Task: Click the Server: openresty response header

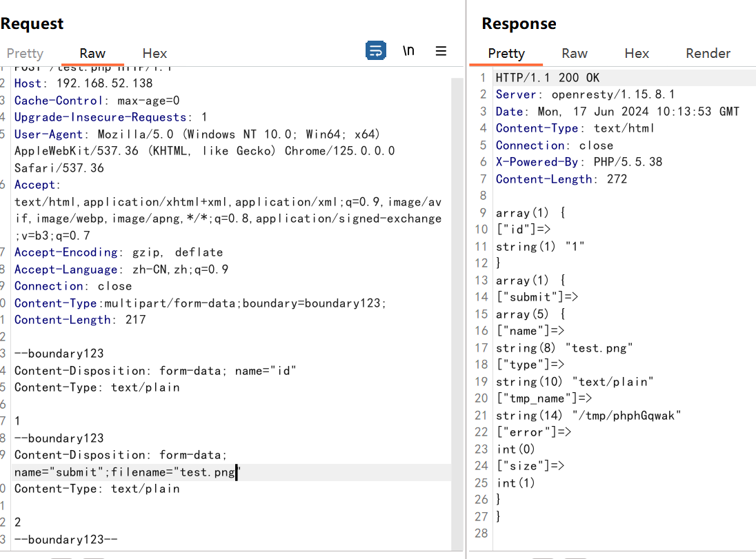Action: (585, 94)
